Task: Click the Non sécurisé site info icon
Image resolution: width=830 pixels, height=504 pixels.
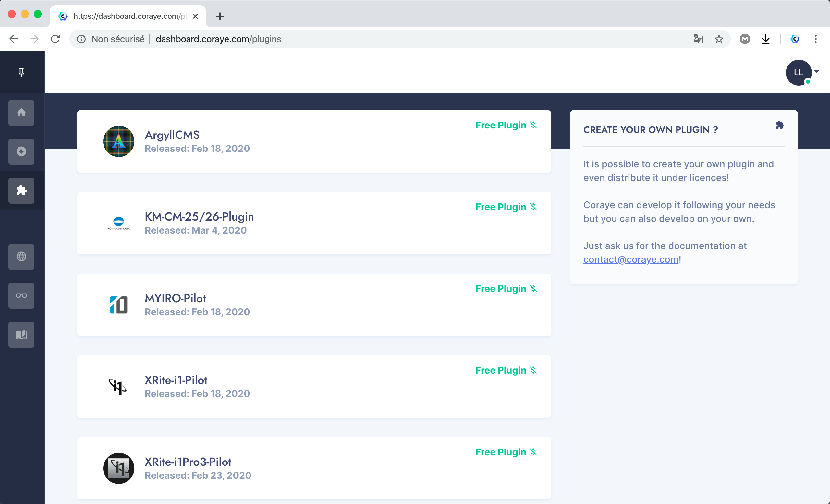Action: 81,39
